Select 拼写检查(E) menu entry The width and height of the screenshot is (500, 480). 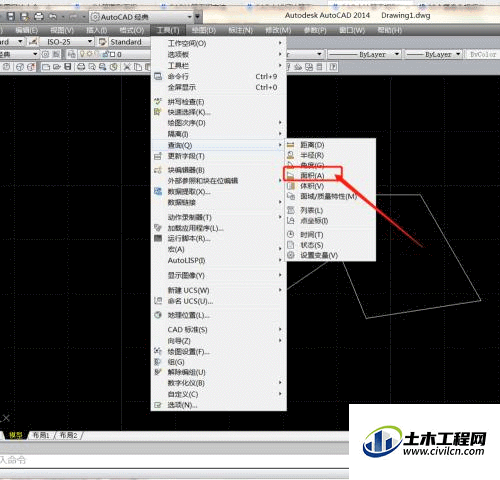(x=219, y=102)
